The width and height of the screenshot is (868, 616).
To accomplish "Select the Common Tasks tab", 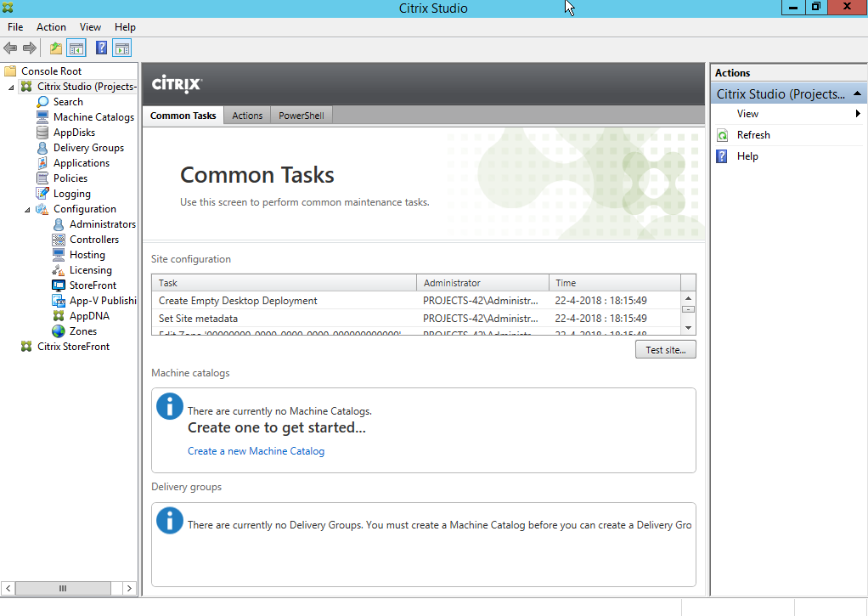I will tap(183, 116).
